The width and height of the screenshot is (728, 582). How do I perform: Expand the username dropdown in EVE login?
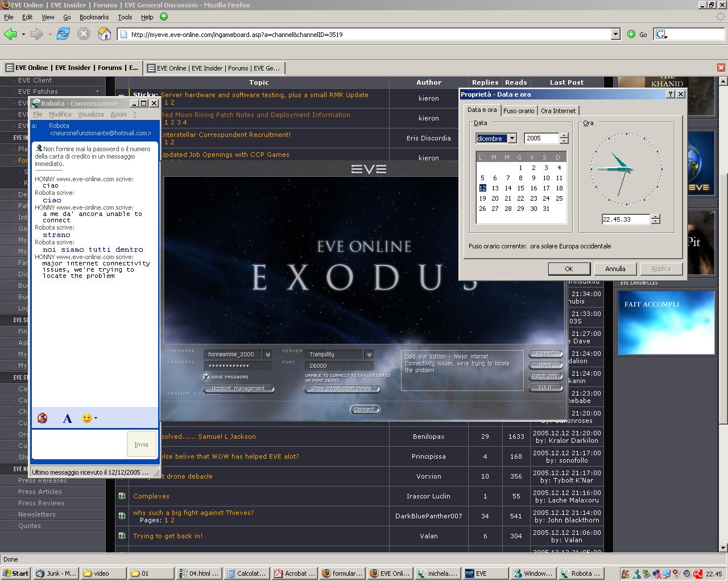point(267,355)
